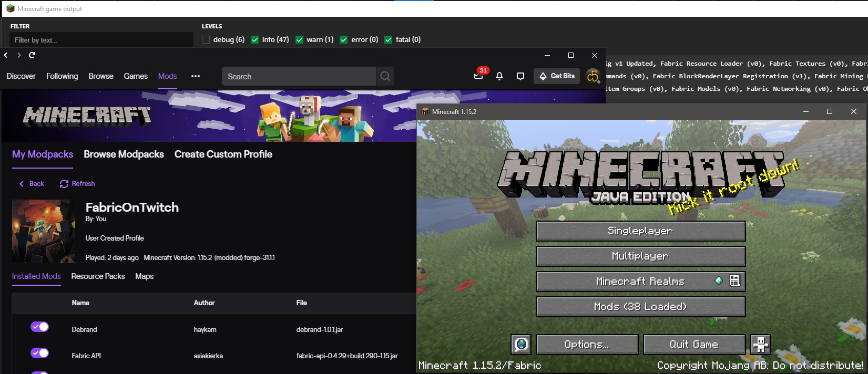This screenshot has height=374, width=868.
Task: Uncheck the info level checkbox
Action: click(255, 40)
